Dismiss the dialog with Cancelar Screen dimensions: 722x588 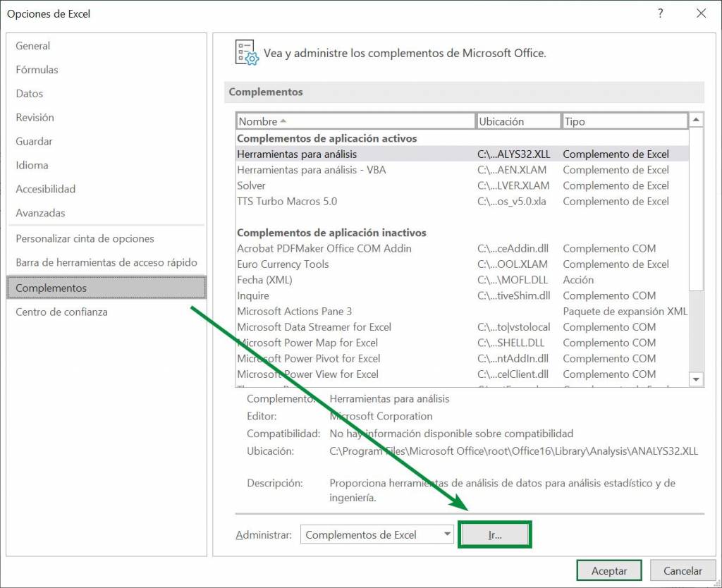click(x=683, y=571)
